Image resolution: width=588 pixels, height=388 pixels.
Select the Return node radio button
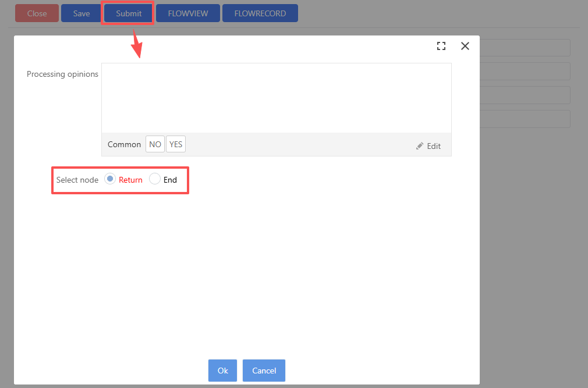[x=109, y=179]
